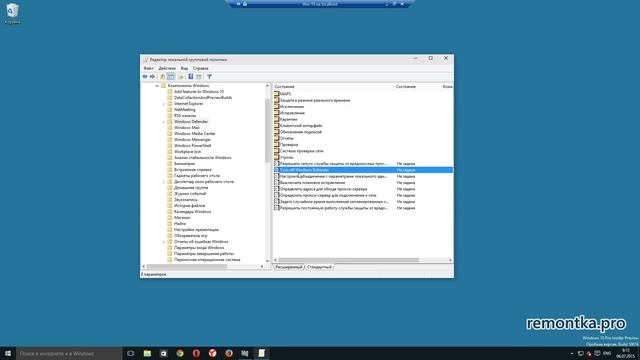
Task: Open the Windows Start button
Action: coord(7,353)
